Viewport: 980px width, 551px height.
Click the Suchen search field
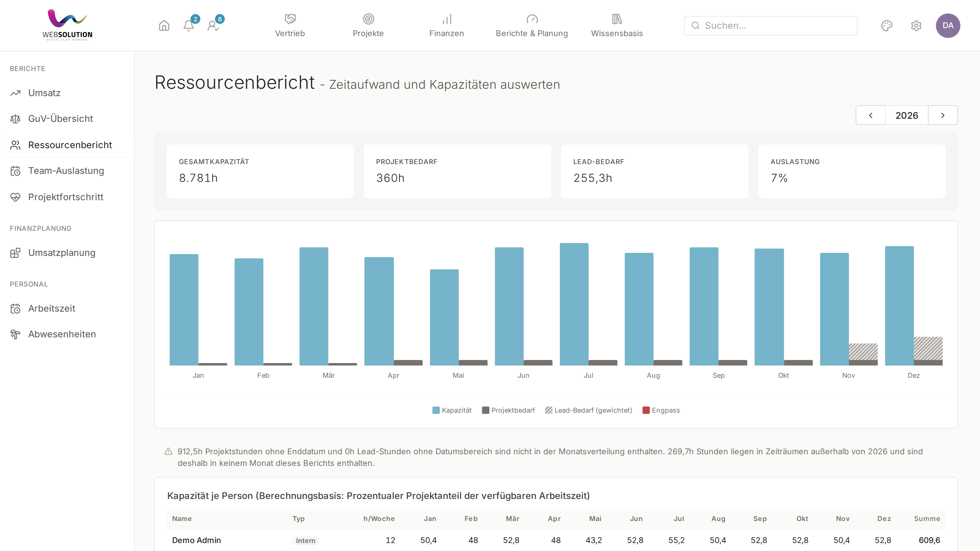pos(771,25)
